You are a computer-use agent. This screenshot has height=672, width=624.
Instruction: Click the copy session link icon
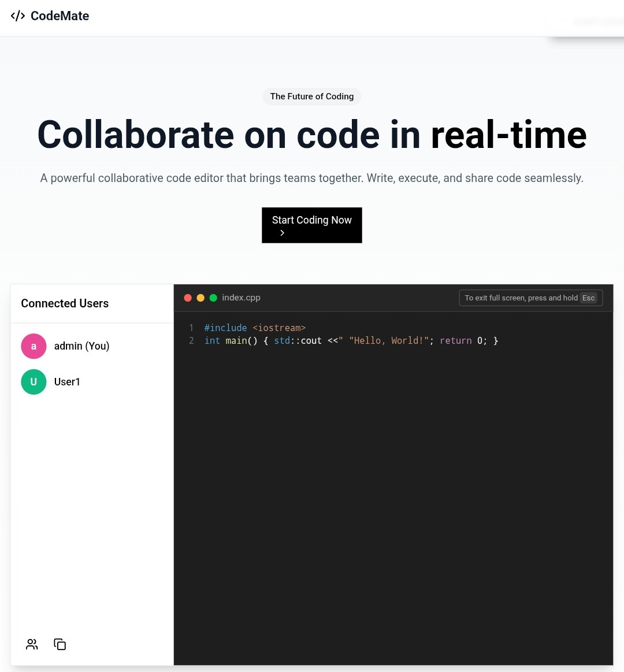click(x=60, y=644)
